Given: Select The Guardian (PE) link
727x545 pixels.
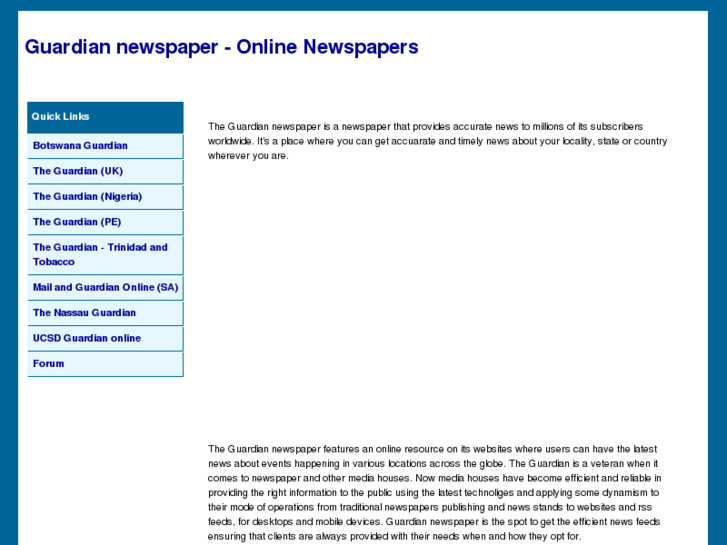Looking at the screenshot, I should [105, 222].
